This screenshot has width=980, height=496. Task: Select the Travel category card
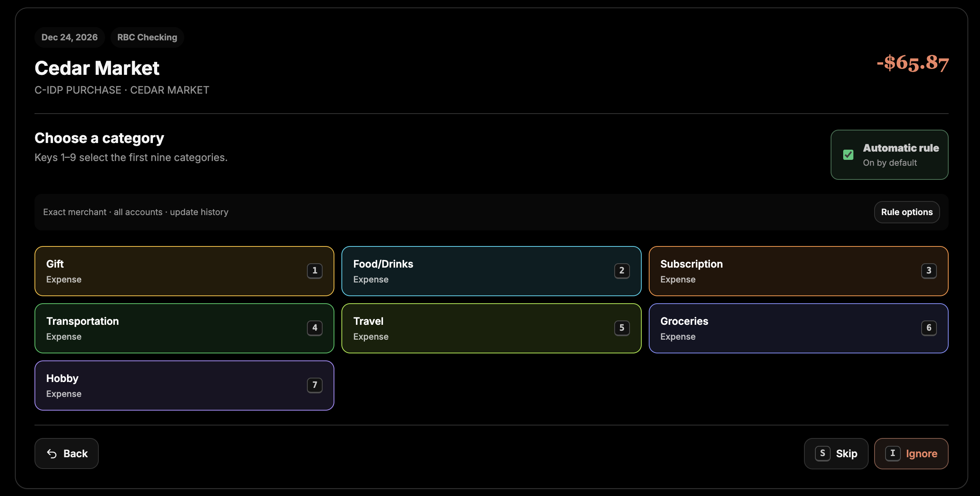tap(491, 328)
